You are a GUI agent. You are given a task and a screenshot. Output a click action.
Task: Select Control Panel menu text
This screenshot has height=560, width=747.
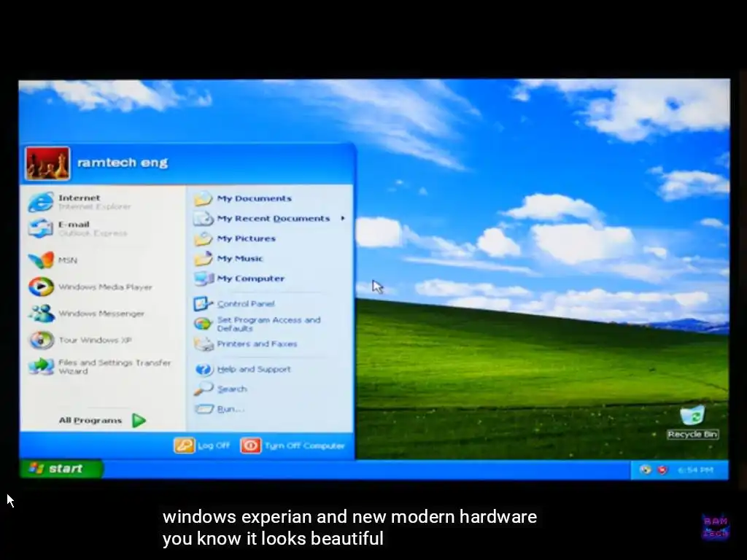[246, 304]
